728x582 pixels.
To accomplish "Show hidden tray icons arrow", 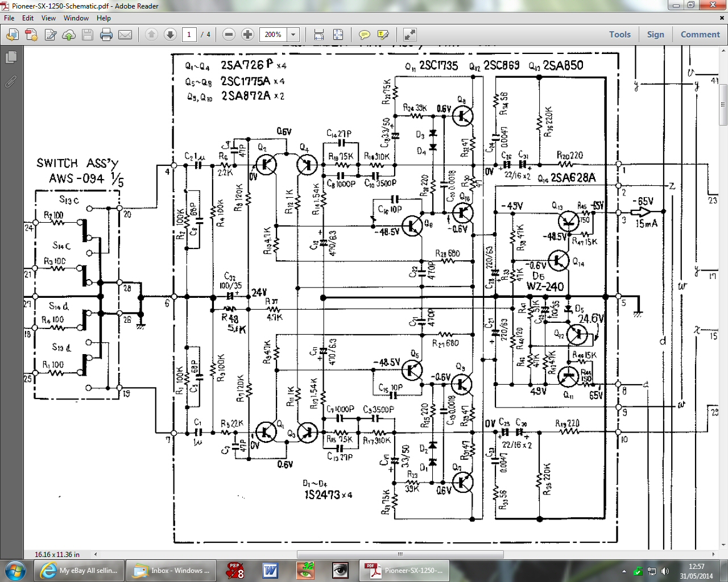I will tap(624, 571).
